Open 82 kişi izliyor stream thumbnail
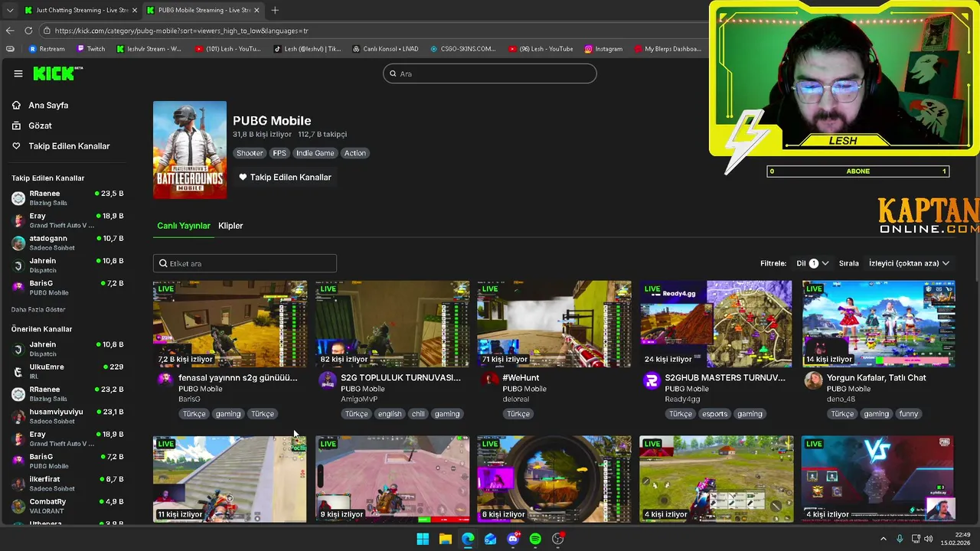Screen dimensions: 980x551 pyautogui.click(x=392, y=324)
